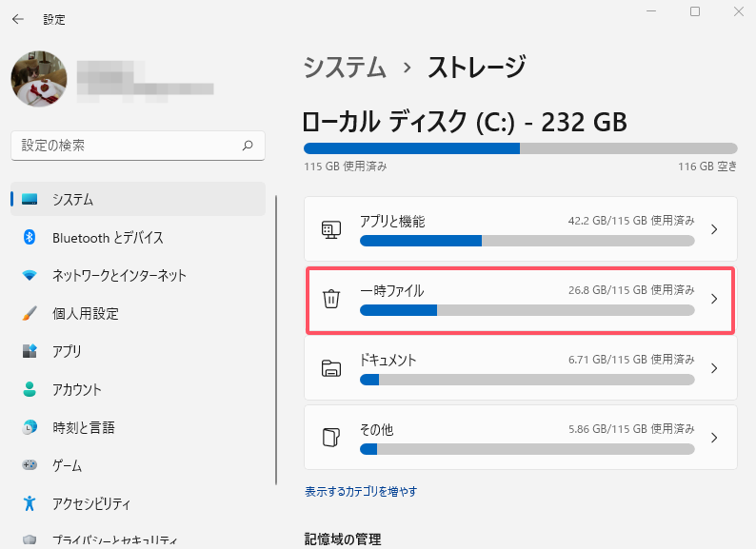
Task: Open アクセシビリティ settings
Action: tap(138, 503)
